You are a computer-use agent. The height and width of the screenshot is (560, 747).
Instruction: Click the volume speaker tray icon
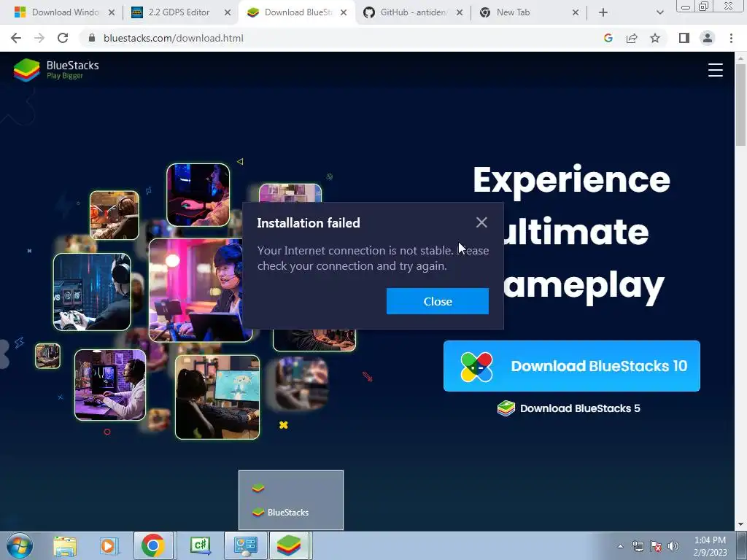[673, 546]
